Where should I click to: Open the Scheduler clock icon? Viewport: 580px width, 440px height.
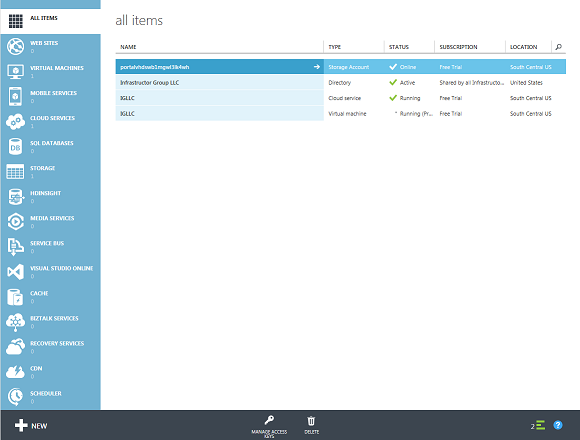click(x=16, y=397)
